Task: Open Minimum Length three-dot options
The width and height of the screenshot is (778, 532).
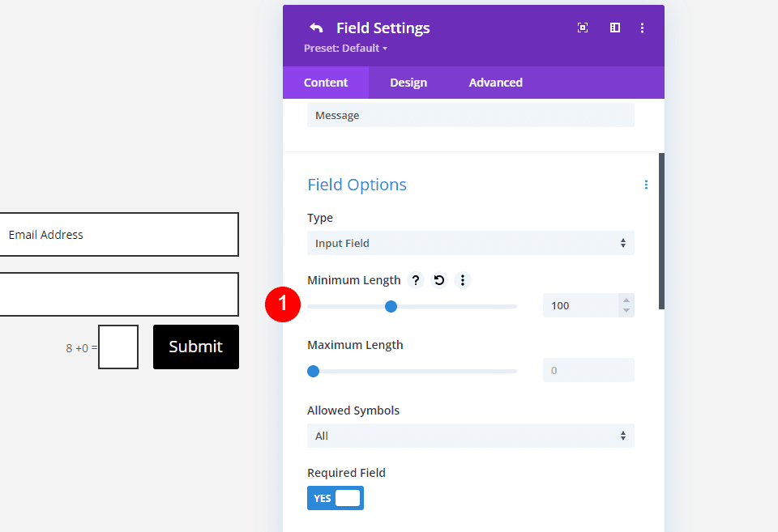Action: point(463,280)
